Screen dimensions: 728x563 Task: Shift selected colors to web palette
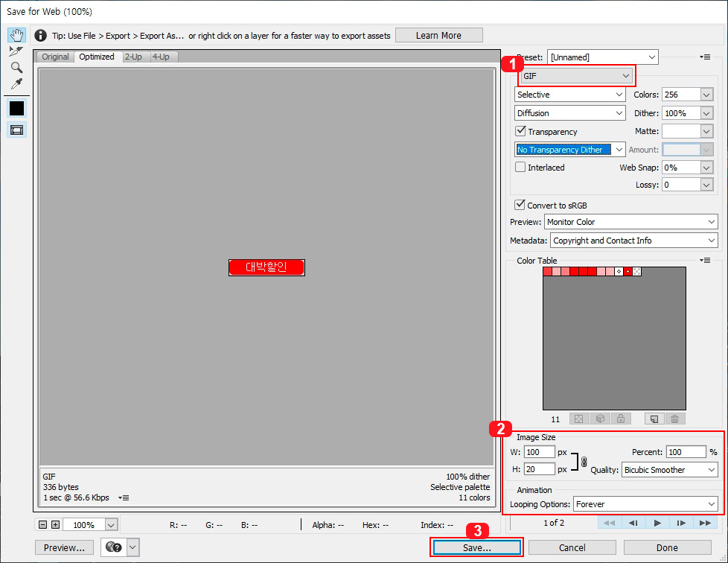(x=600, y=419)
